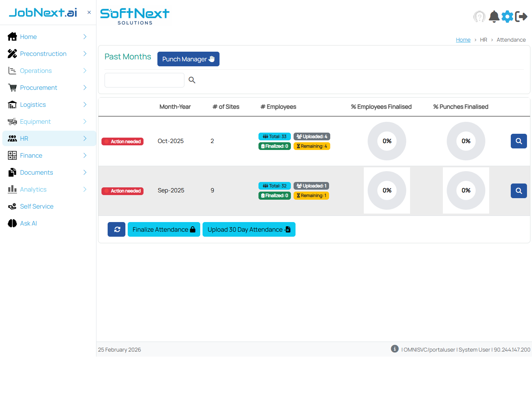Expand the Finance sidebar chevron

point(84,155)
